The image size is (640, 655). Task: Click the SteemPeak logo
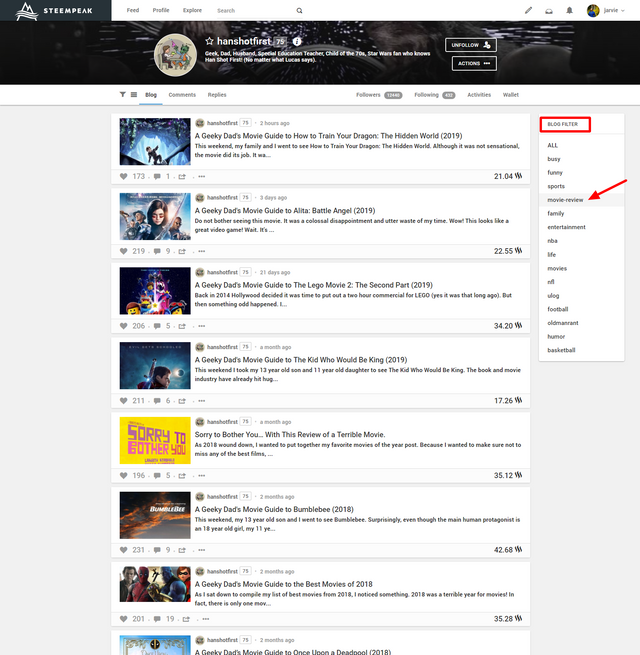click(x=54, y=11)
